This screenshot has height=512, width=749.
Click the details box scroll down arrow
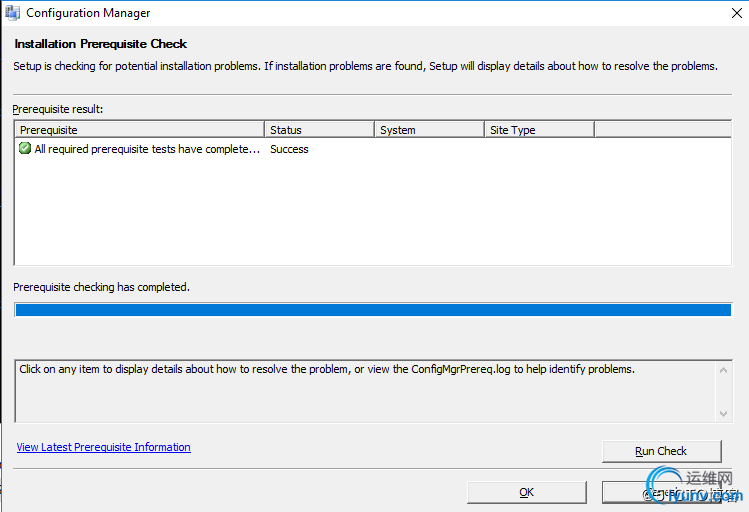tap(723, 414)
